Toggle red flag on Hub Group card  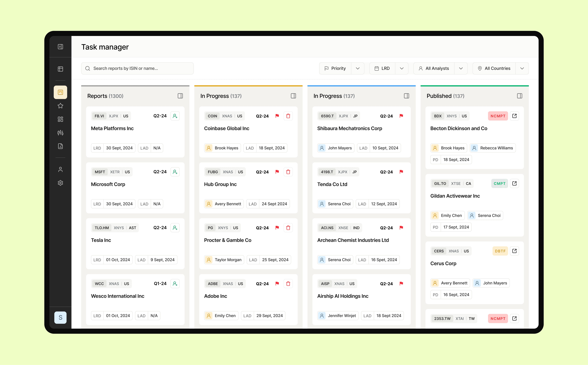277,172
